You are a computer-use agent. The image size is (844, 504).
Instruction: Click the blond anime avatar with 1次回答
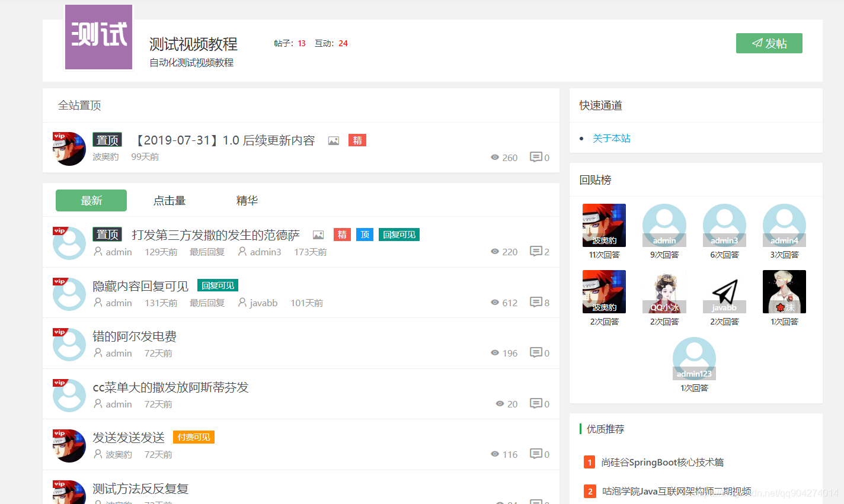tap(784, 291)
